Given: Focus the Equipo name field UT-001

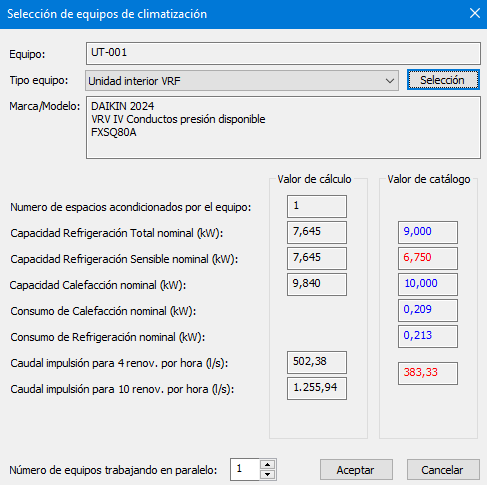Looking at the screenshot, I should (283, 53).
